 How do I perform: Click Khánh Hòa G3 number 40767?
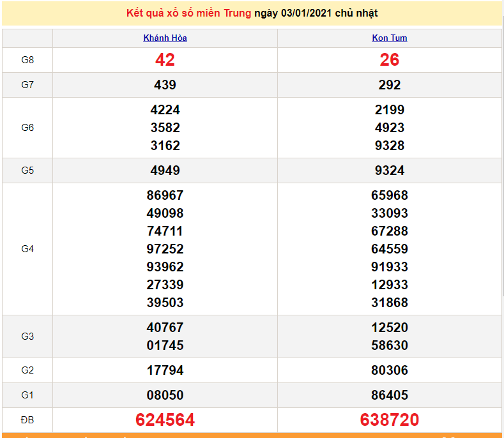click(165, 328)
